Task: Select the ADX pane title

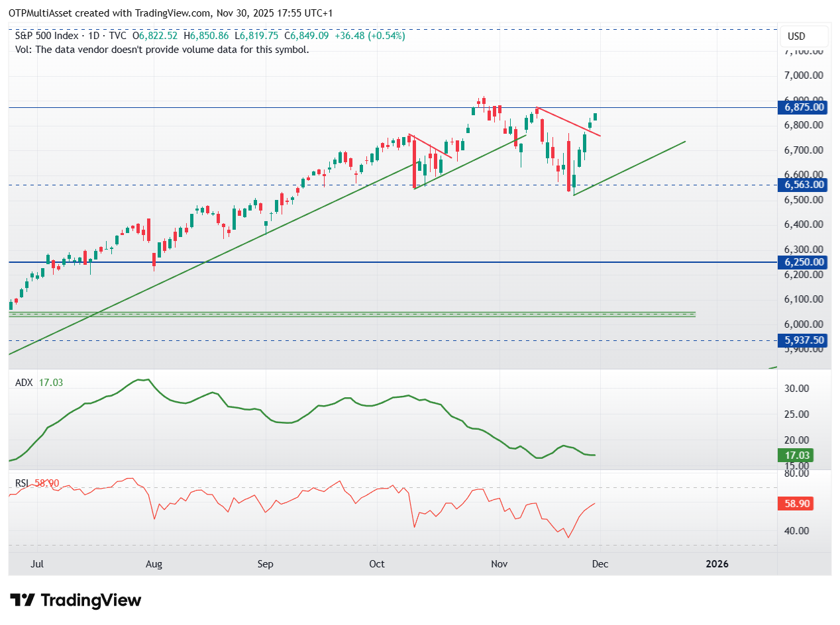Action: click(x=23, y=382)
